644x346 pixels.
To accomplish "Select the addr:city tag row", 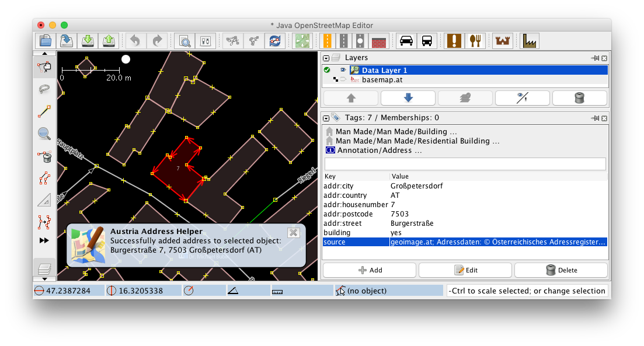I will (x=465, y=186).
